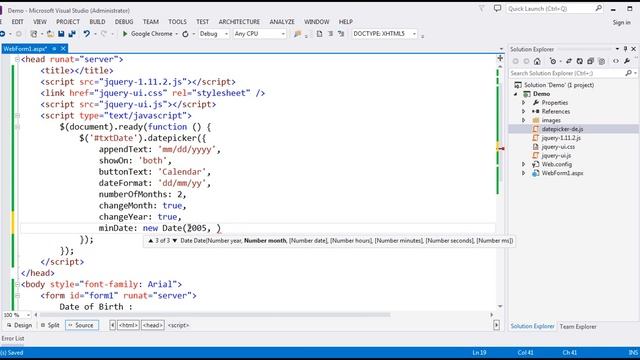Click Pending Changes Filter icon in Solution Explorer
The image size is (640, 360).
[x=553, y=61]
